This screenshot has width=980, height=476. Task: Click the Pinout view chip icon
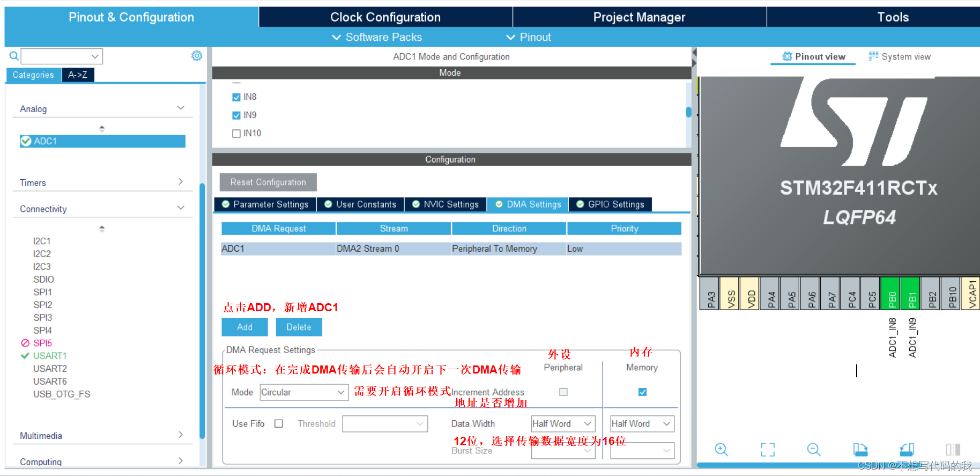point(787,56)
